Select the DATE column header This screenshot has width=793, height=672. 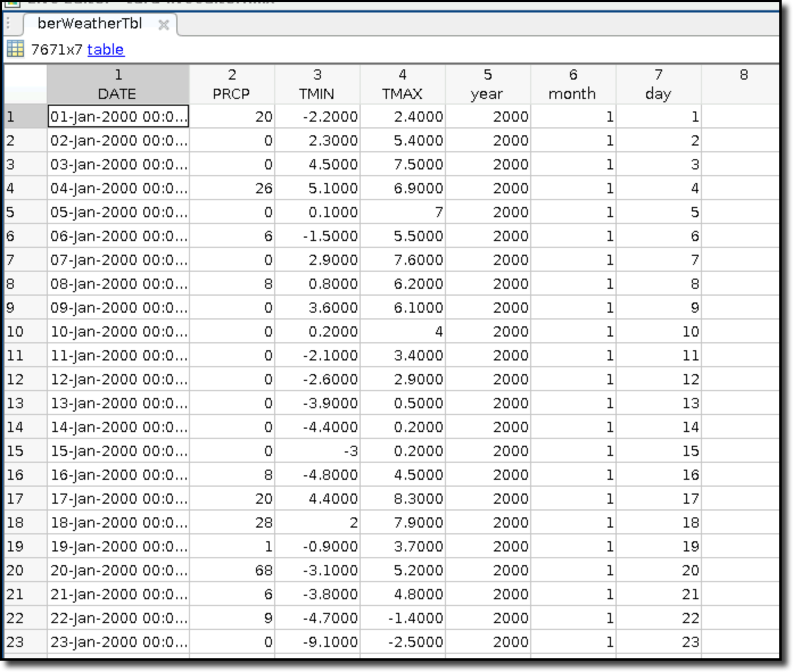pos(118,84)
